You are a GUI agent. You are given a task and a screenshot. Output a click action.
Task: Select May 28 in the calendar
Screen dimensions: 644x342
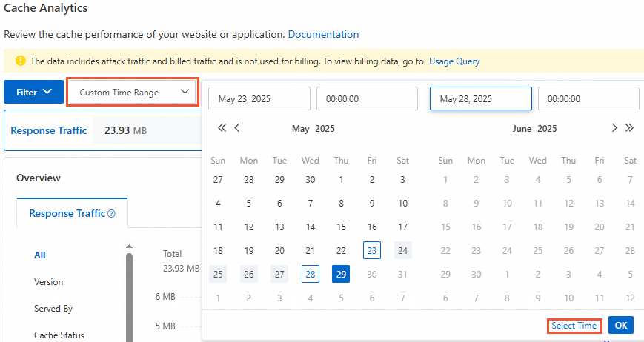pos(311,275)
